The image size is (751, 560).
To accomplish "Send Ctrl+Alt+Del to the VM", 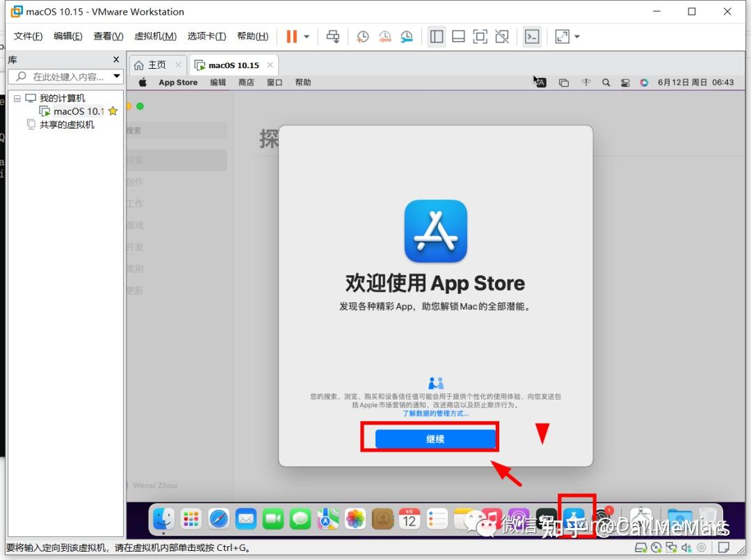I will click(333, 36).
